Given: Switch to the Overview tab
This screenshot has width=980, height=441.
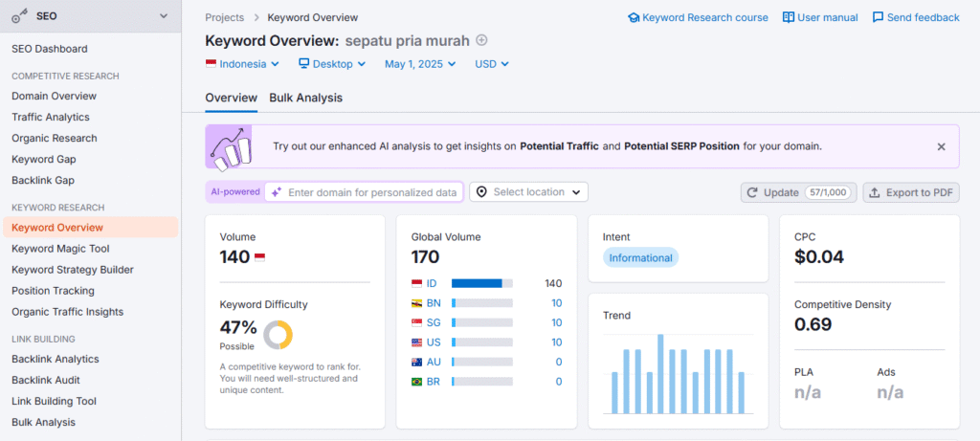Looking at the screenshot, I should 232,99.
